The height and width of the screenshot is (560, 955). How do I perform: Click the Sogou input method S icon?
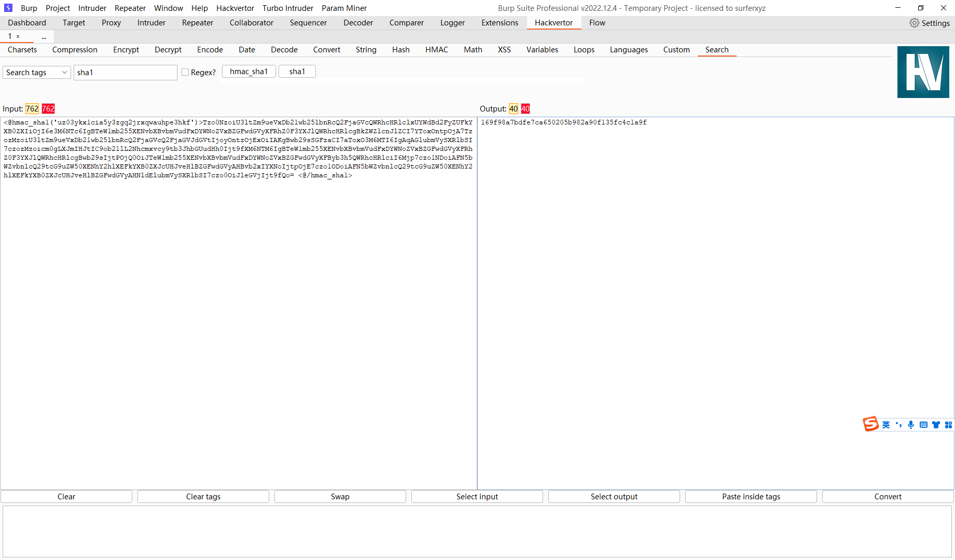(x=870, y=424)
